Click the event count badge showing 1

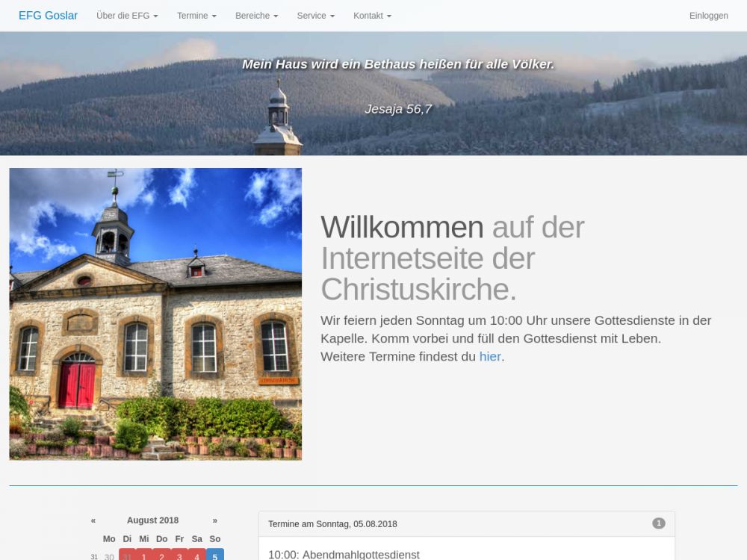pos(658,523)
